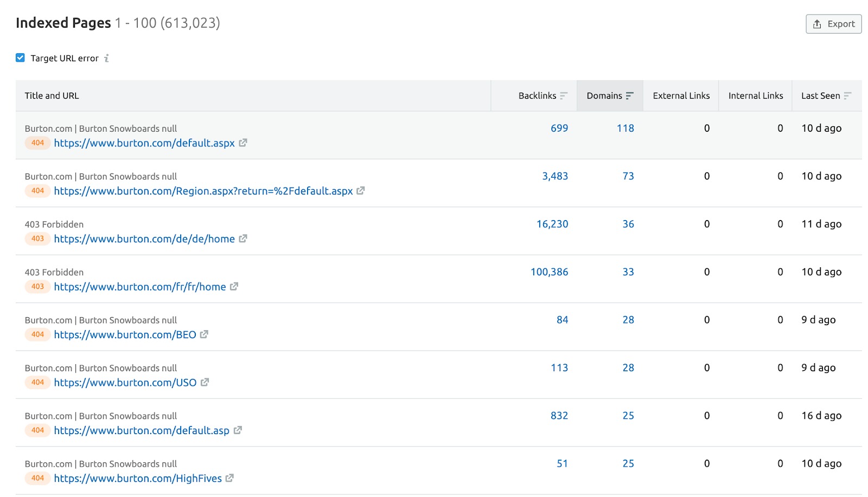The width and height of the screenshot is (868, 497).
Task: Click the Backlinks column header label
Action: [x=537, y=95]
